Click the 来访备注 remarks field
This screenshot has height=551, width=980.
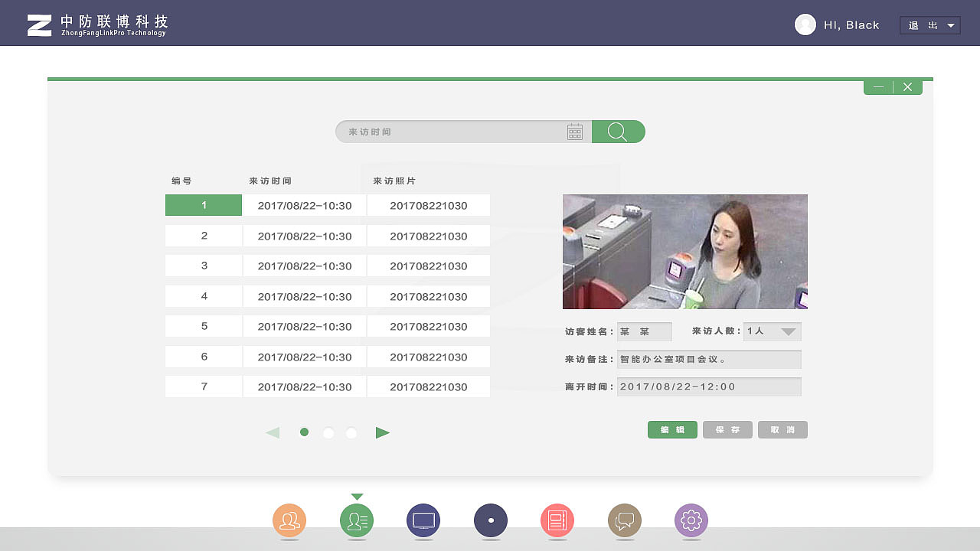709,359
